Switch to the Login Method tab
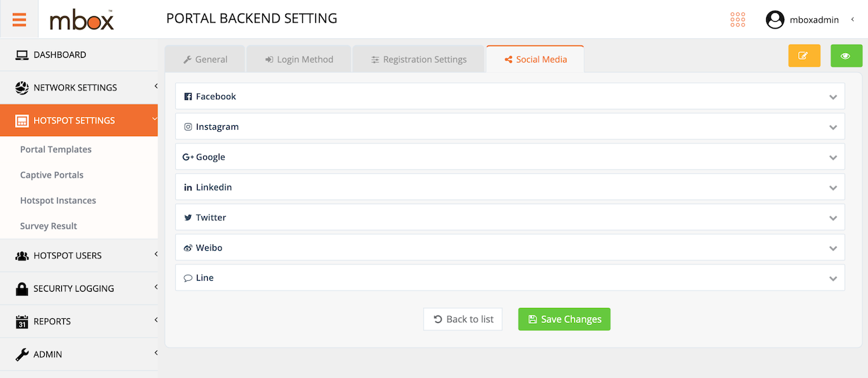Viewport: 868px width, 378px height. point(299,59)
